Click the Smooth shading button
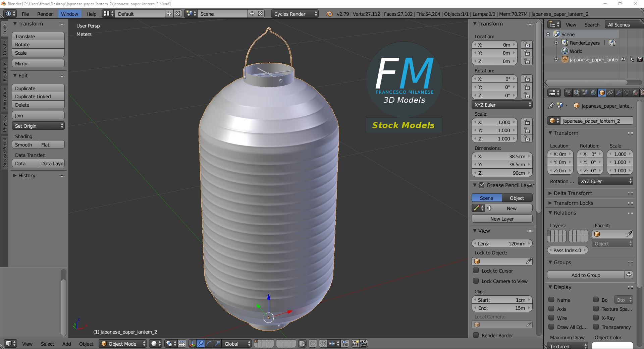644x349 pixels. click(x=25, y=144)
